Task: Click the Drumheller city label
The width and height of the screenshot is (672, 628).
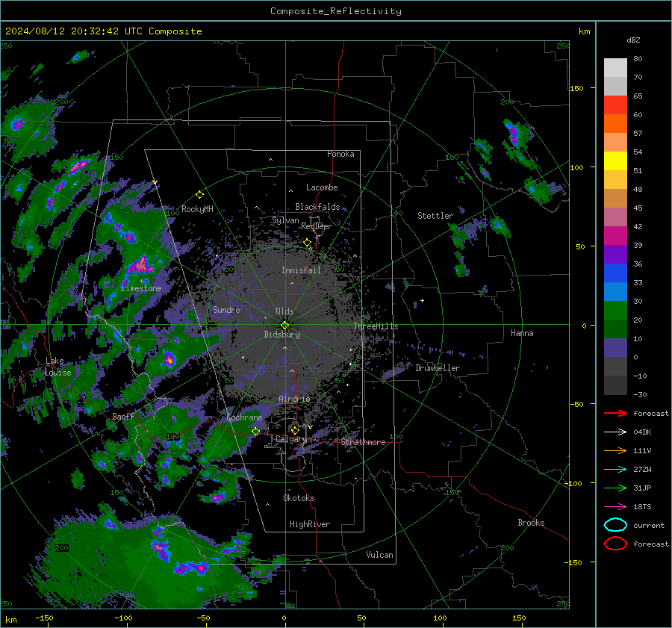Action: coord(438,368)
